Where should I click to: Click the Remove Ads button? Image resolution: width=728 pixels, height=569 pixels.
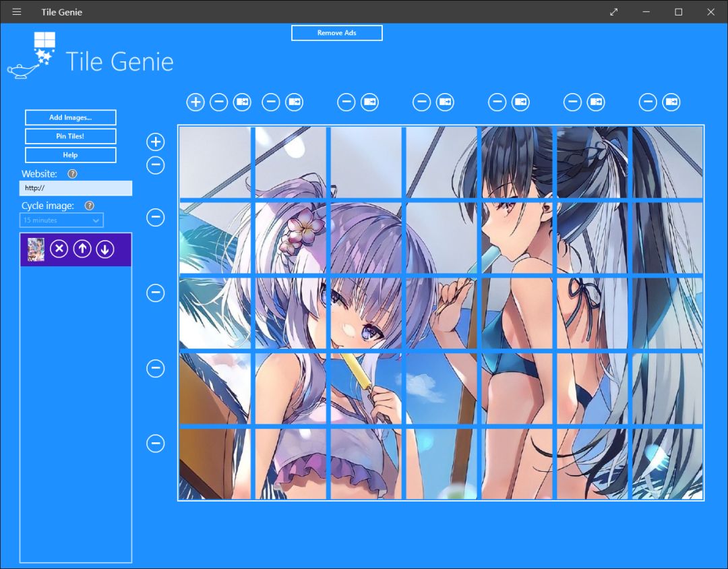tap(336, 33)
